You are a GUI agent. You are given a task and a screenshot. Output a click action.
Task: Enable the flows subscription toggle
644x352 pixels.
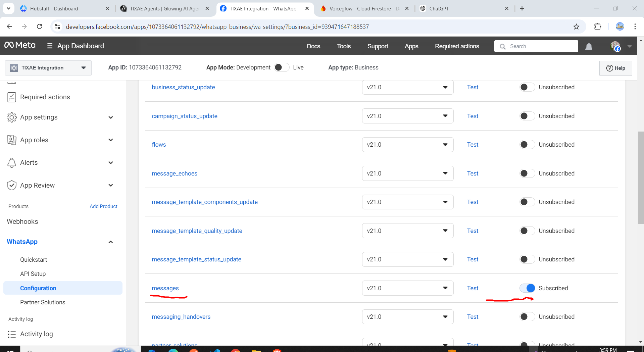[x=527, y=145]
